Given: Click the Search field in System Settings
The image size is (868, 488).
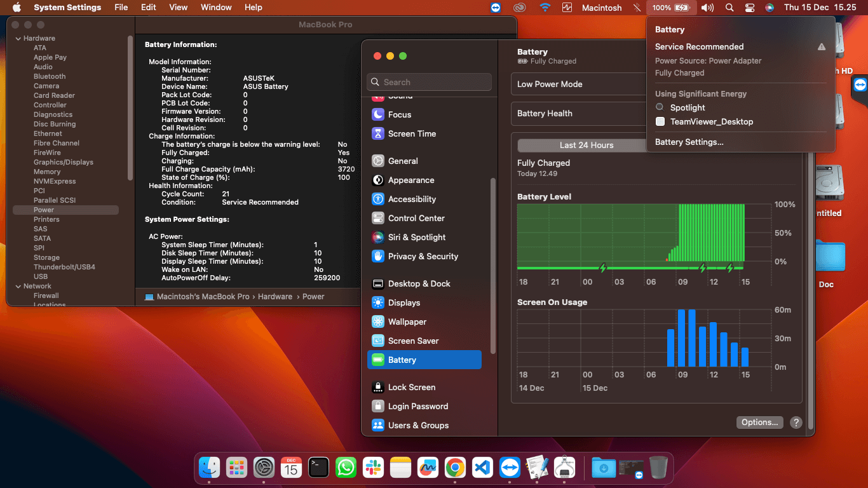Looking at the screenshot, I should click(429, 82).
